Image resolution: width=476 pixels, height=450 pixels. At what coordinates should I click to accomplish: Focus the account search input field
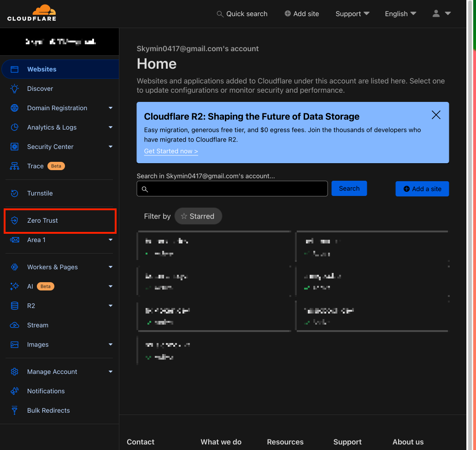pos(232,189)
